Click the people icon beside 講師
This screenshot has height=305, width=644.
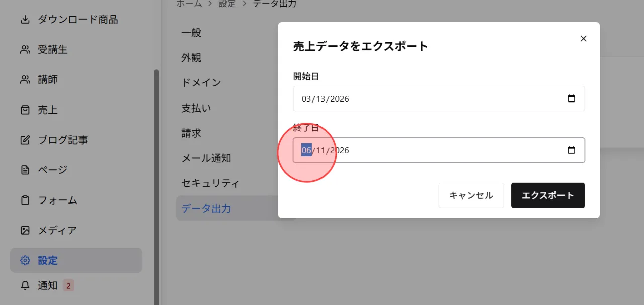tap(25, 80)
